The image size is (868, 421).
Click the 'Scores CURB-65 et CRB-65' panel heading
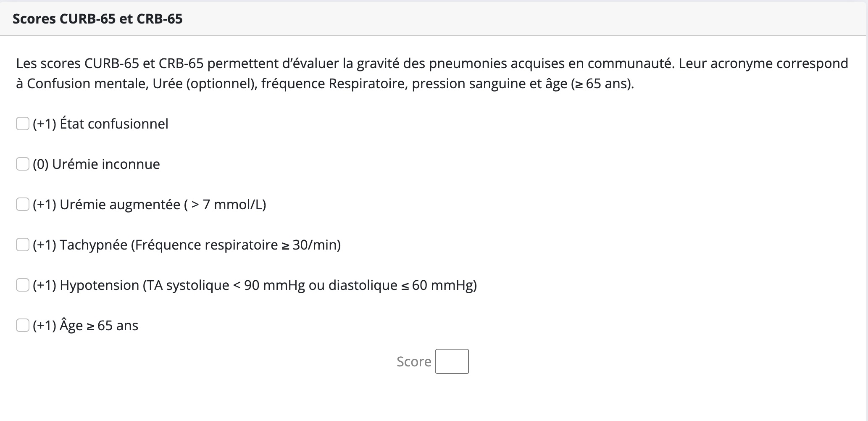(x=97, y=19)
